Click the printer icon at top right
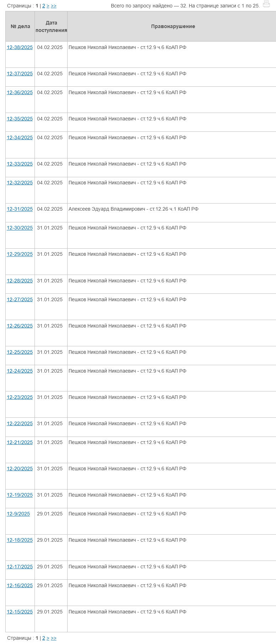 click(266, 4)
